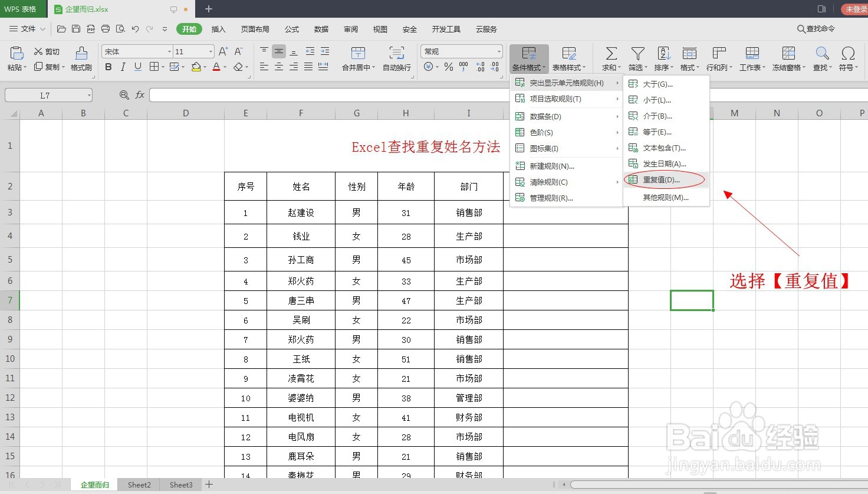Decrease decimal places icon

click(x=495, y=67)
